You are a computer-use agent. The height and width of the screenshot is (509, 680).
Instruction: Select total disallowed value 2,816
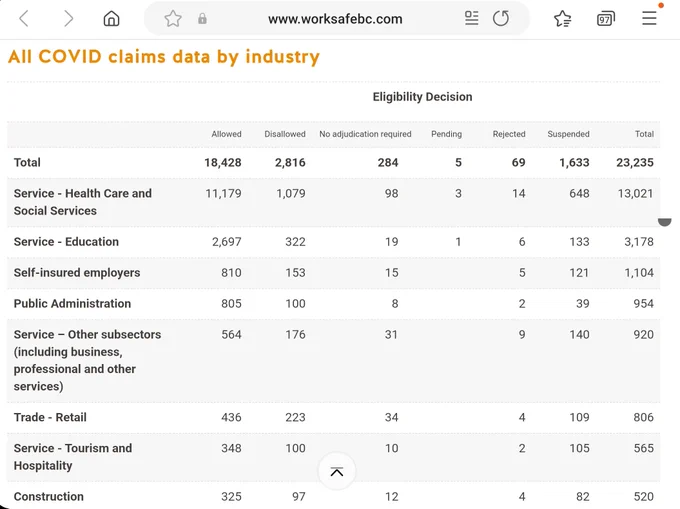pos(290,163)
